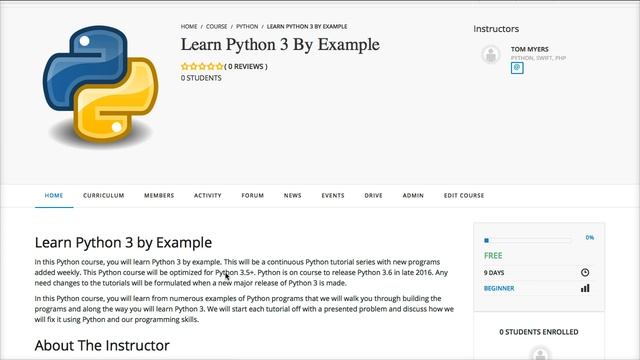Click the Python logo course image

pos(100,86)
